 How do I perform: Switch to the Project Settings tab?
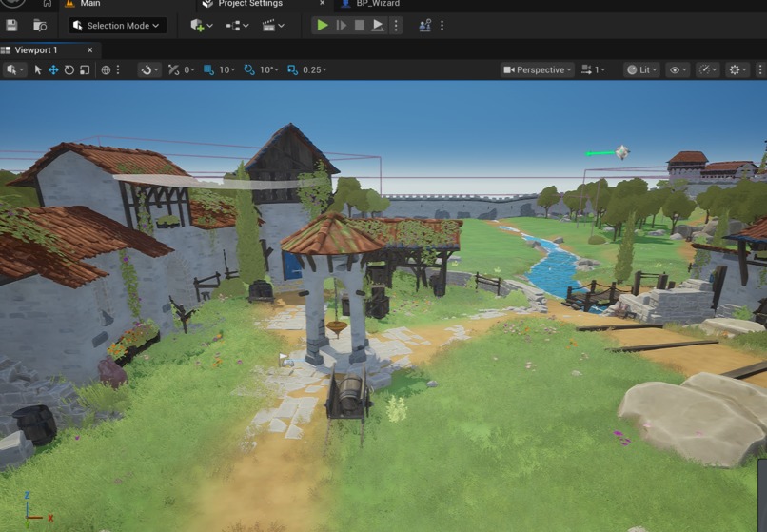coord(250,4)
